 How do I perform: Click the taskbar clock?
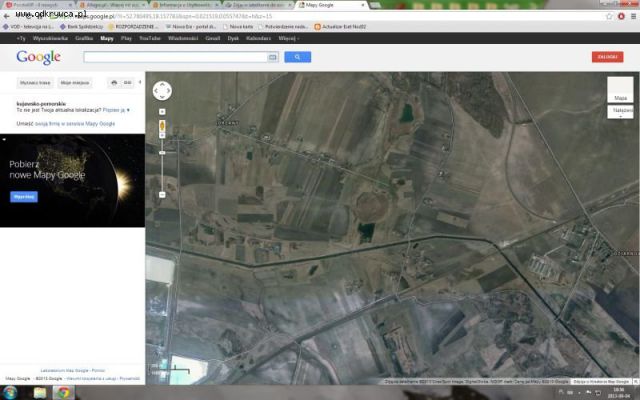click(621, 393)
